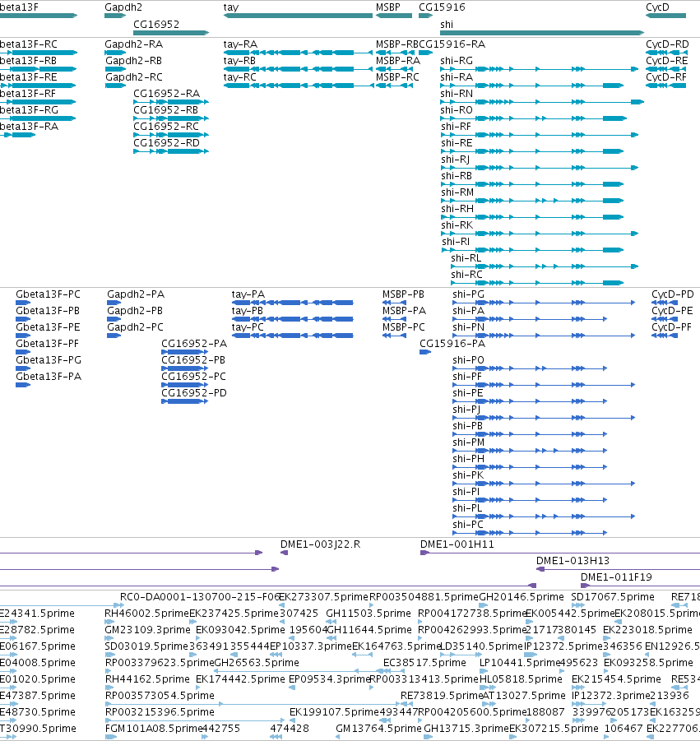Viewport: 700px width, 741px height.
Task: Click EST label GM23109.3prime
Action: click(x=147, y=630)
